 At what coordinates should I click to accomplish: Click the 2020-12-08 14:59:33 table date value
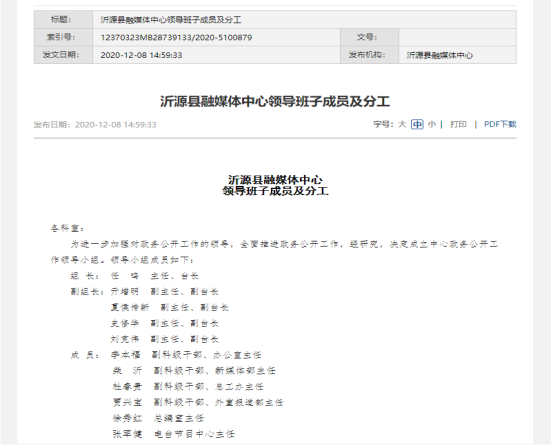coord(141,55)
